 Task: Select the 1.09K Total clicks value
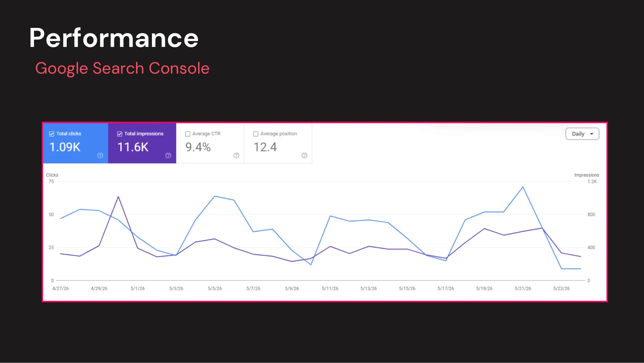pos(65,147)
